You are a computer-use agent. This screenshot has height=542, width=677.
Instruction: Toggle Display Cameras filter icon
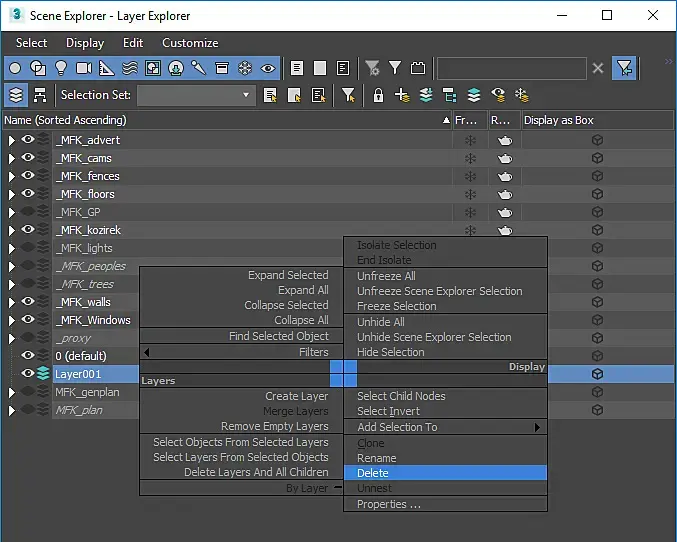tap(83, 69)
